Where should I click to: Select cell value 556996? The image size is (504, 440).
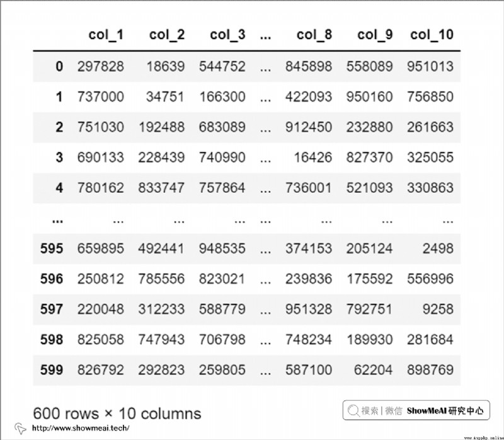[x=430, y=279]
